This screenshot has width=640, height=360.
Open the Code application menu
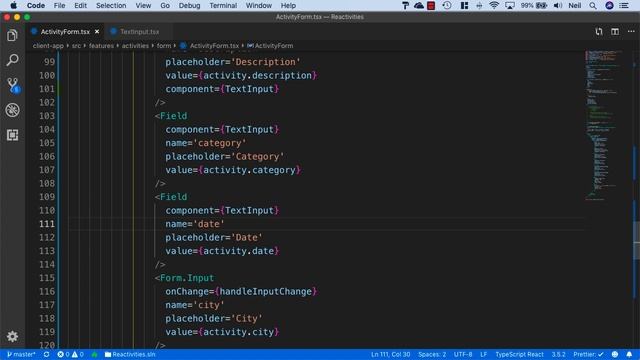pyautogui.click(x=36, y=5)
